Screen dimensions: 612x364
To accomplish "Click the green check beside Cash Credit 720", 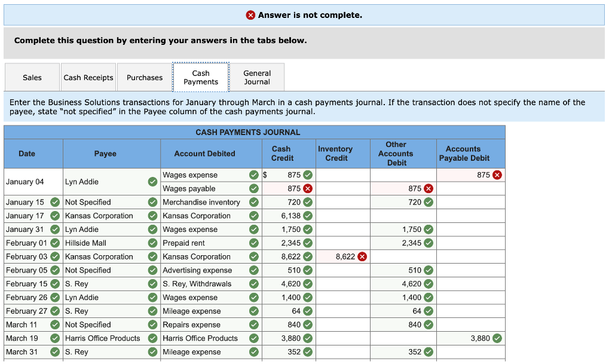I will point(308,202).
